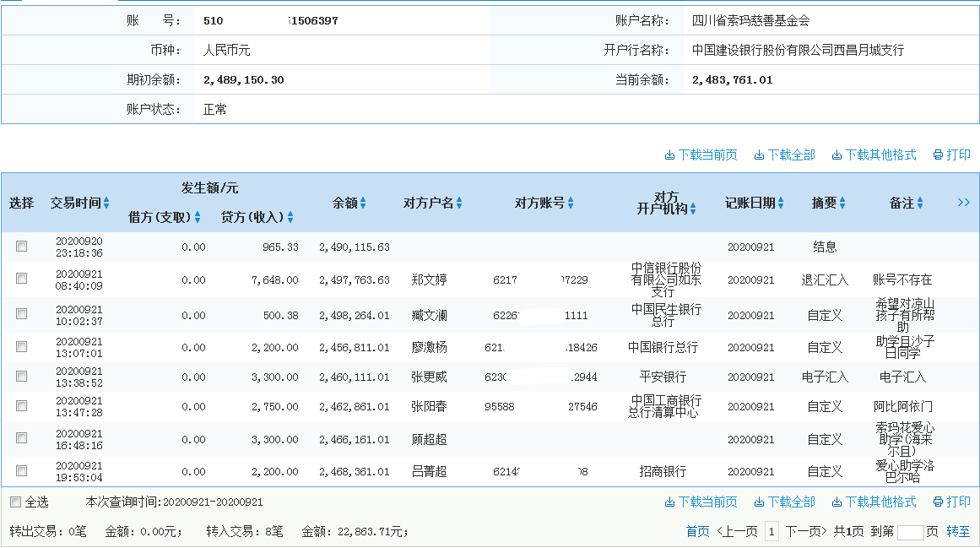Select the checkbox for the 郑文婷 transaction
The height and width of the screenshot is (548, 980).
coord(22,279)
